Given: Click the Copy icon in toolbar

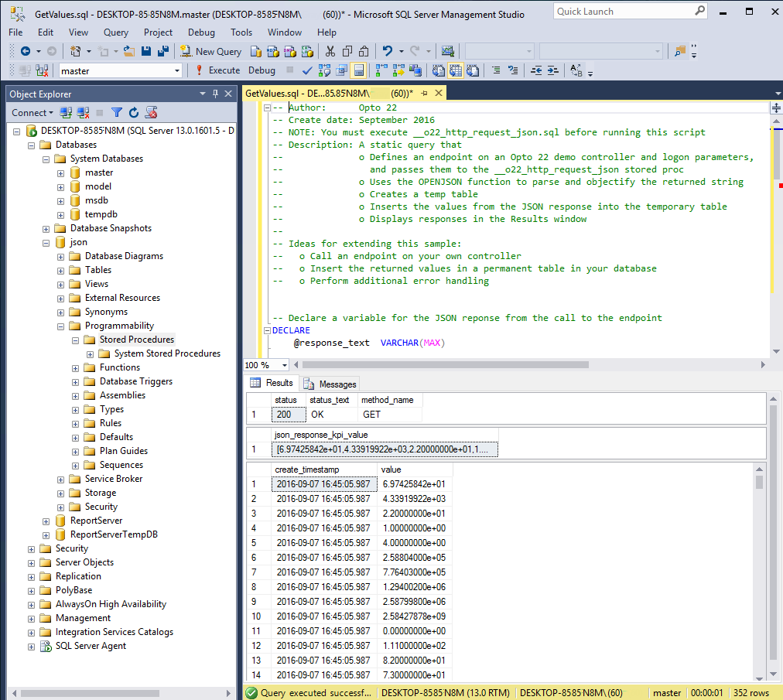Looking at the screenshot, I should pos(347,51).
